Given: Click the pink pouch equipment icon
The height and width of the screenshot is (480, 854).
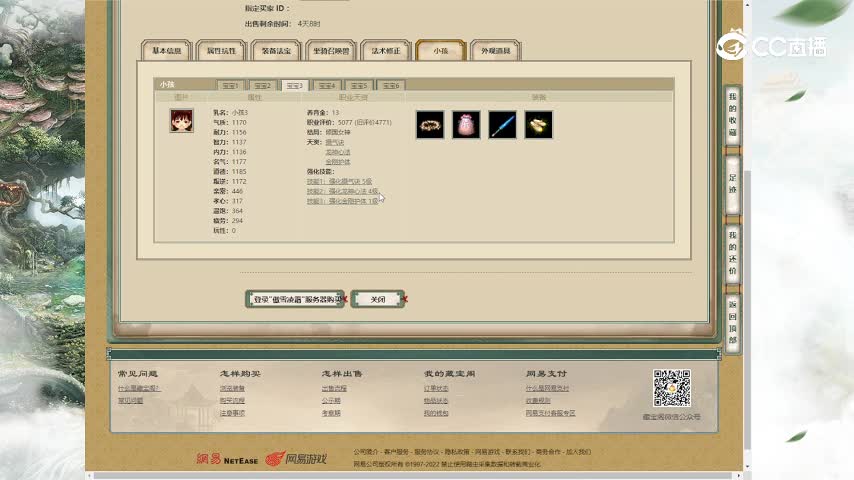Looking at the screenshot, I should (x=466, y=125).
